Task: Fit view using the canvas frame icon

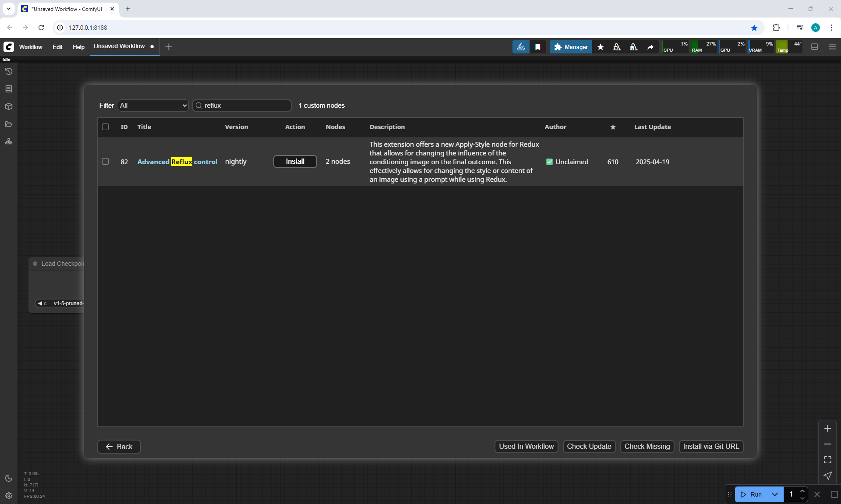Action: point(827,460)
